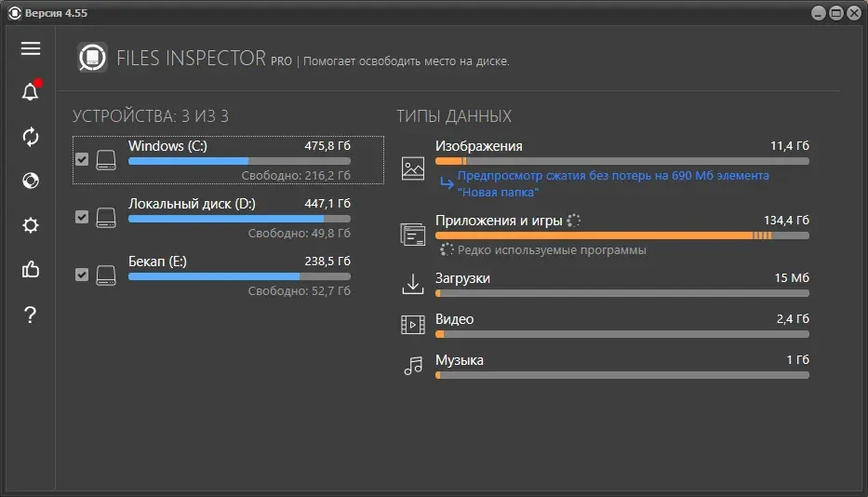The image size is (868, 497).
Task: Click Бекап (E:) usage bar
Action: [239, 276]
